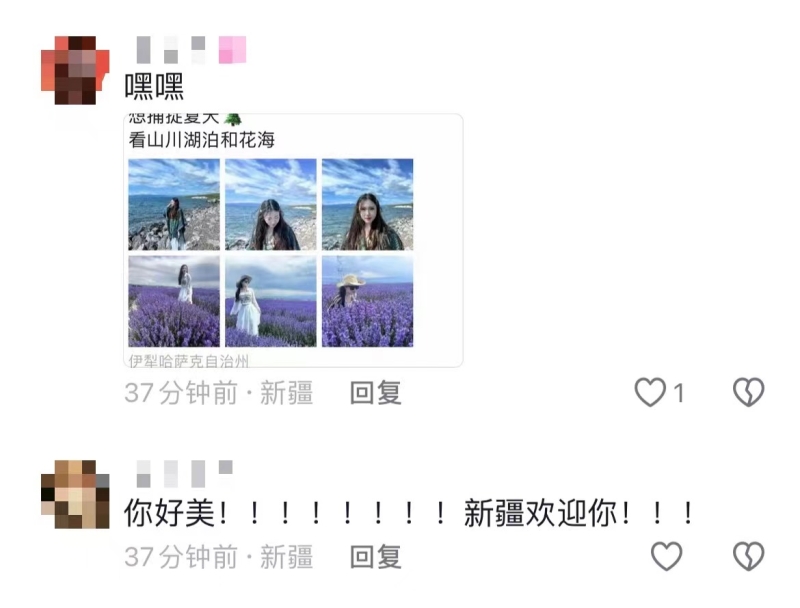Open top-left seaside photo thumbnail
Viewport: 800px width, 608px height.
tap(174, 205)
